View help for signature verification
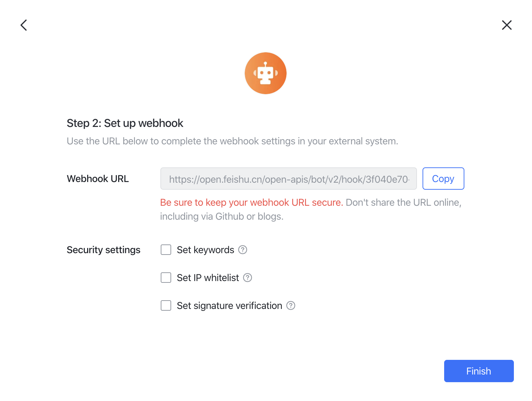The height and width of the screenshot is (401, 532). click(x=291, y=305)
